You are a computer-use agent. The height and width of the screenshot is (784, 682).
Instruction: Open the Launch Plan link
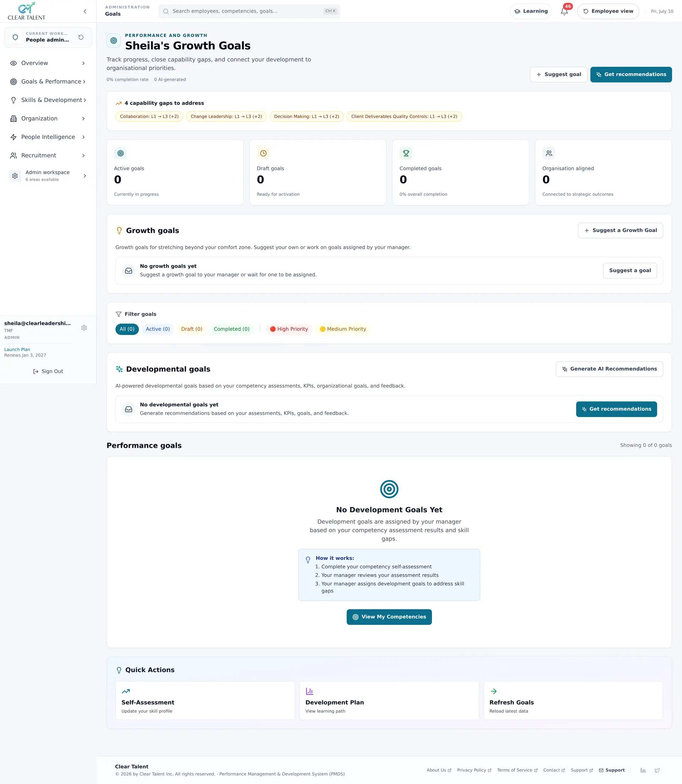click(x=17, y=350)
